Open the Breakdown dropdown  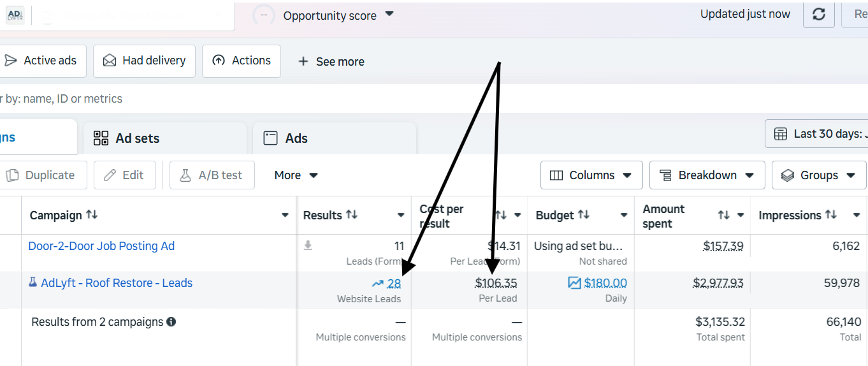click(x=707, y=175)
